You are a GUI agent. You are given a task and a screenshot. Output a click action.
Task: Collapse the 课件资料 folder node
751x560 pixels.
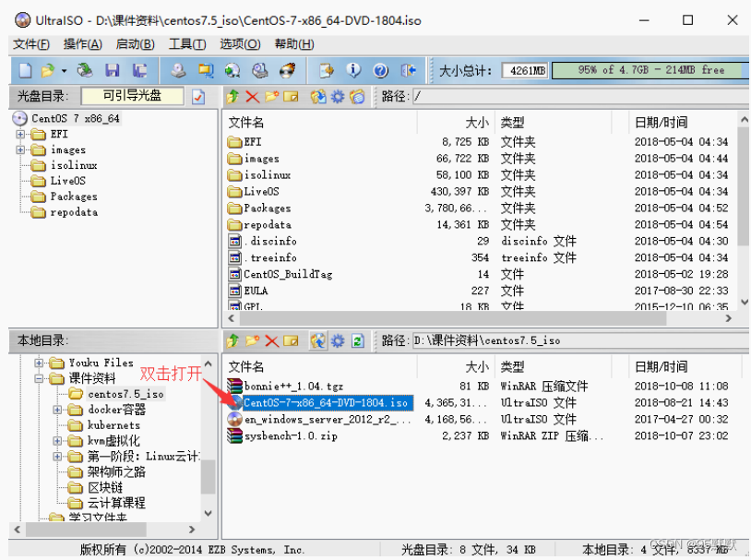pos(39,378)
